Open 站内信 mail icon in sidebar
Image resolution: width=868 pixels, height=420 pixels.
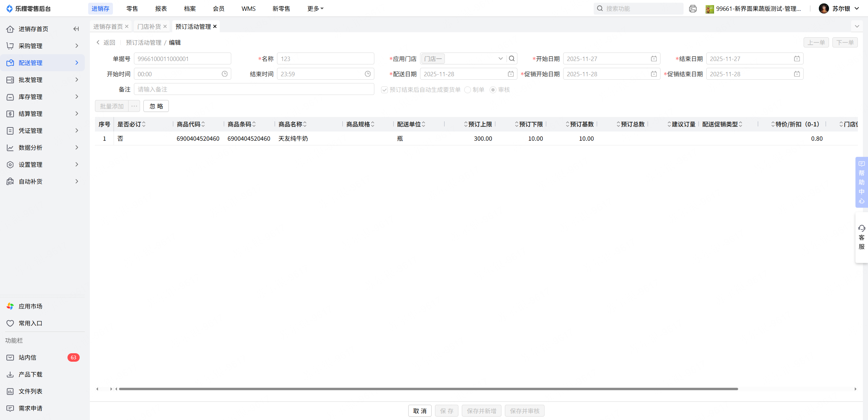(x=10, y=357)
